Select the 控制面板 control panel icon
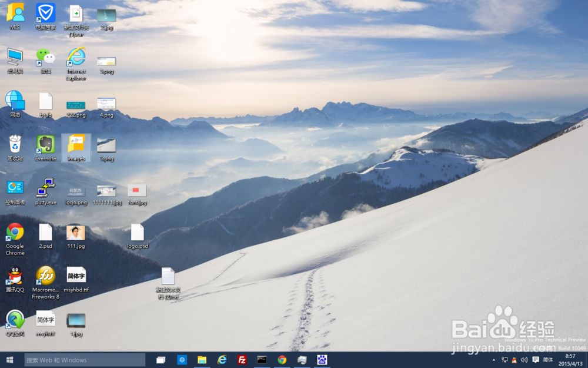Screen dimensions: 588x368 click(15, 193)
